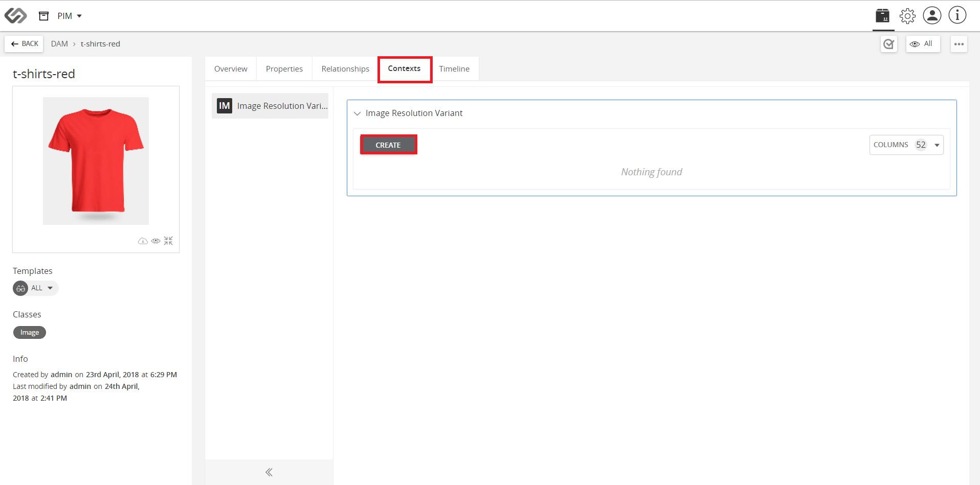Click the Image class tag
Viewport: 980px width, 485px height.
coord(30,333)
